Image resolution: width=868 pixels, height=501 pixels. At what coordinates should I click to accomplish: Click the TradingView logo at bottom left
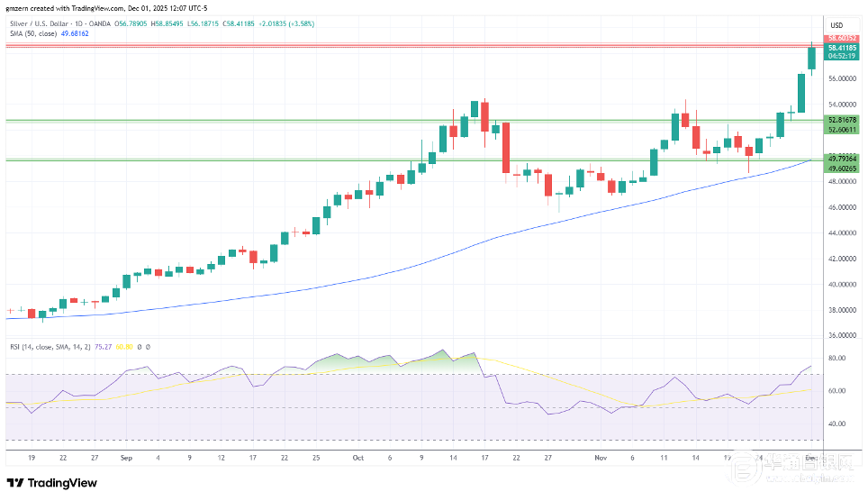pos(52,483)
